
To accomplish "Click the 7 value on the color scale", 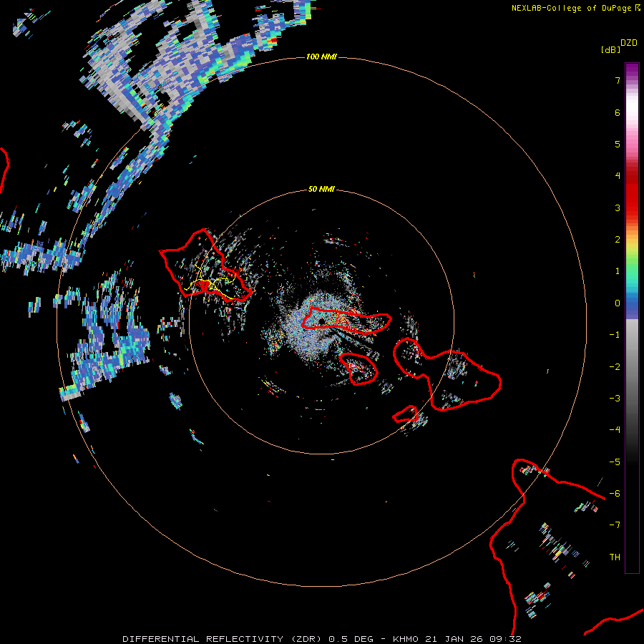I will click(x=618, y=80).
